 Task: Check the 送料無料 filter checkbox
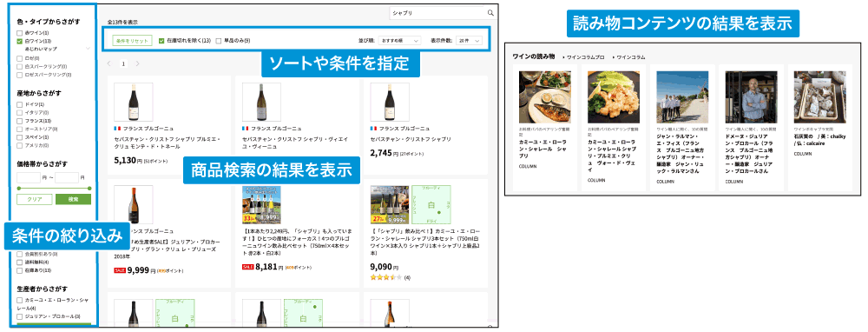pos(20,262)
